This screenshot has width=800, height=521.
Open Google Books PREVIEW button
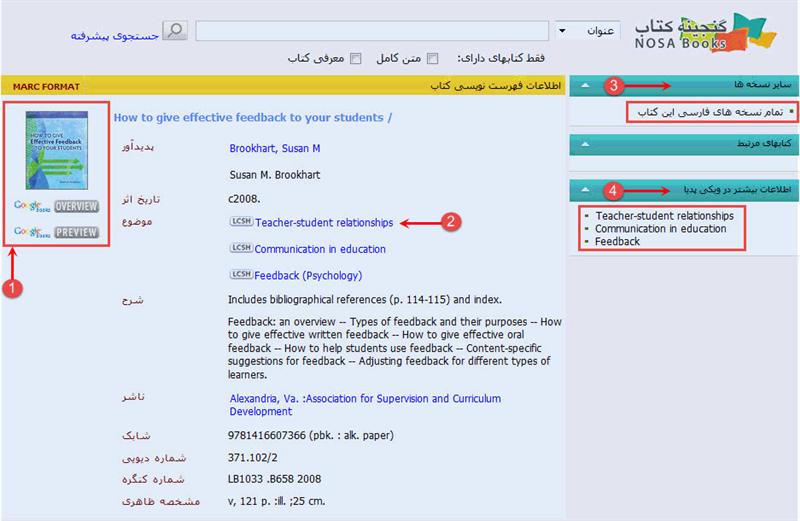coord(76,233)
